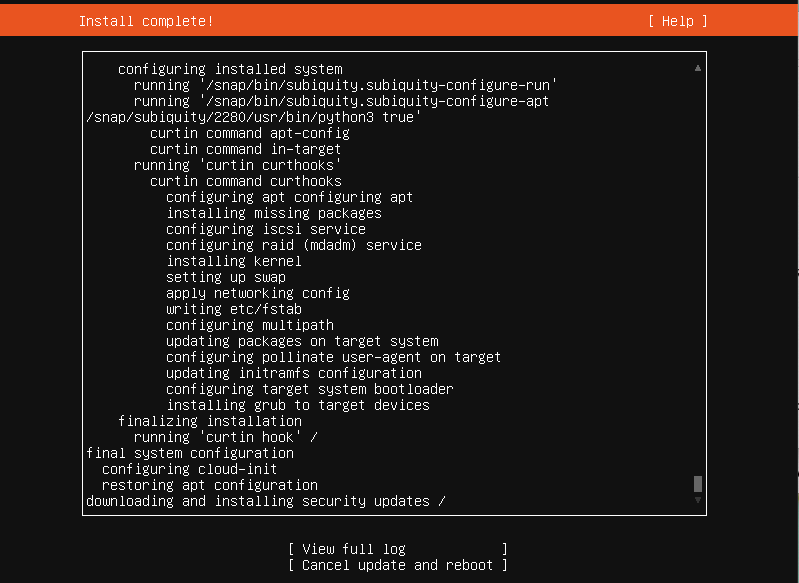Click the scroll down arrow in log pane

tap(698, 500)
